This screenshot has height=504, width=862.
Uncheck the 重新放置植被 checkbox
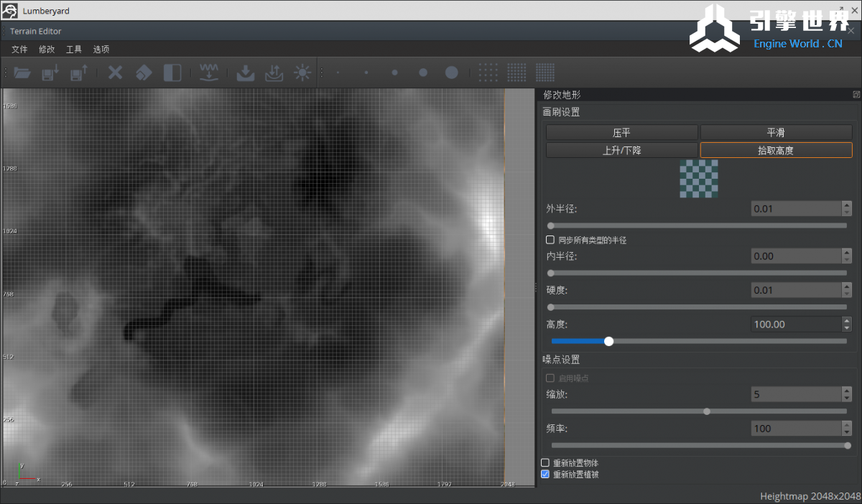coord(545,475)
